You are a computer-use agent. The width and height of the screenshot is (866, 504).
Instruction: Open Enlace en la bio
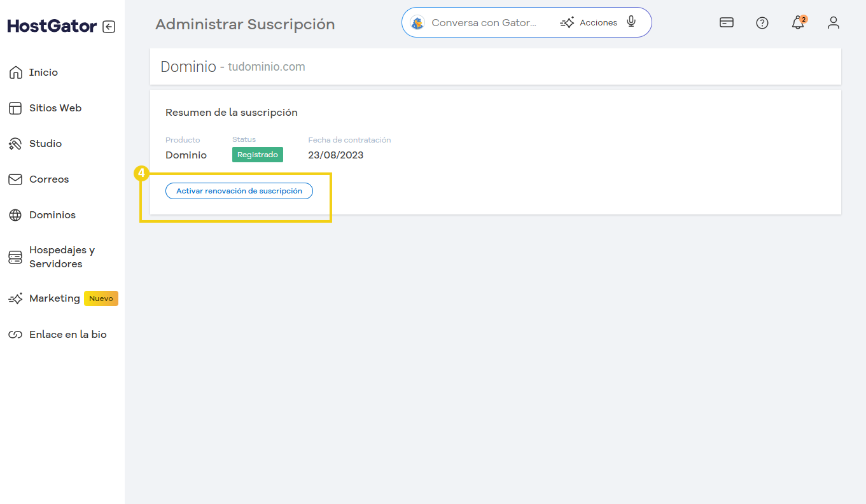coord(67,335)
